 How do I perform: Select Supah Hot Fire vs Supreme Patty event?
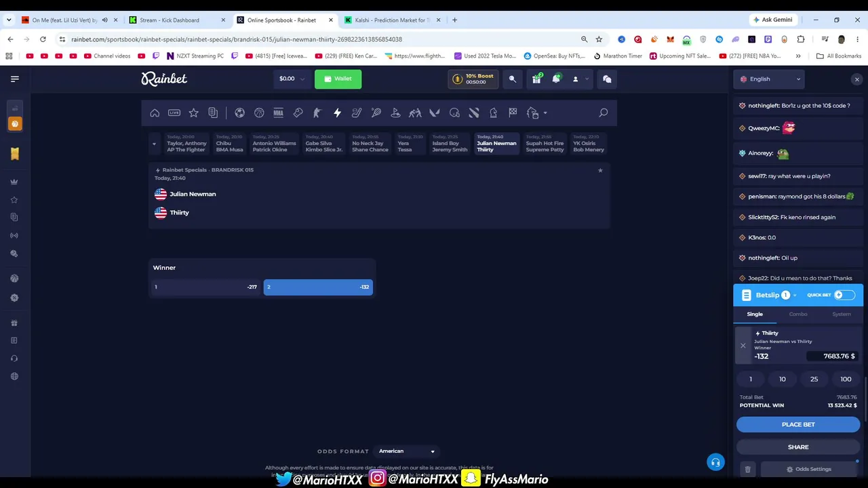tap(545, 144)
